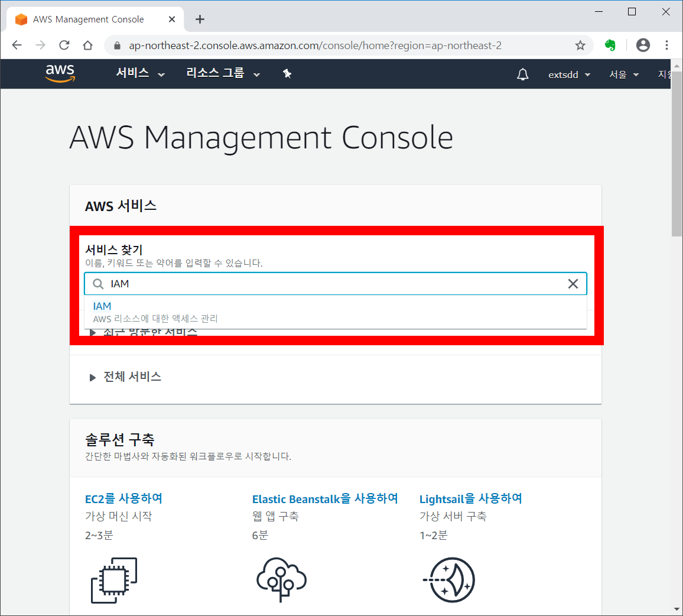Open the Chrome profile avatar
Image resolution: width=683 pixels, height=616 pixels.
643,45
